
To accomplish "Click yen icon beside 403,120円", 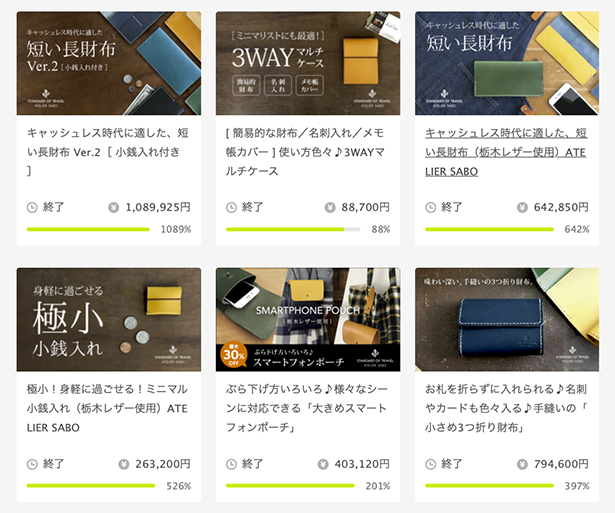I will click(323, 464).
